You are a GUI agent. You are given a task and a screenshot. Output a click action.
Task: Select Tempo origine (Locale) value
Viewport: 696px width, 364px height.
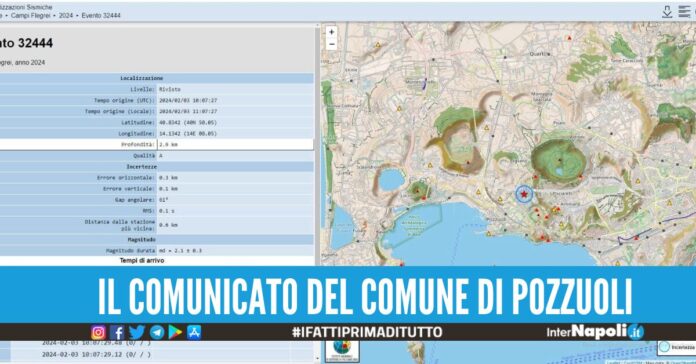click(188, 111)
